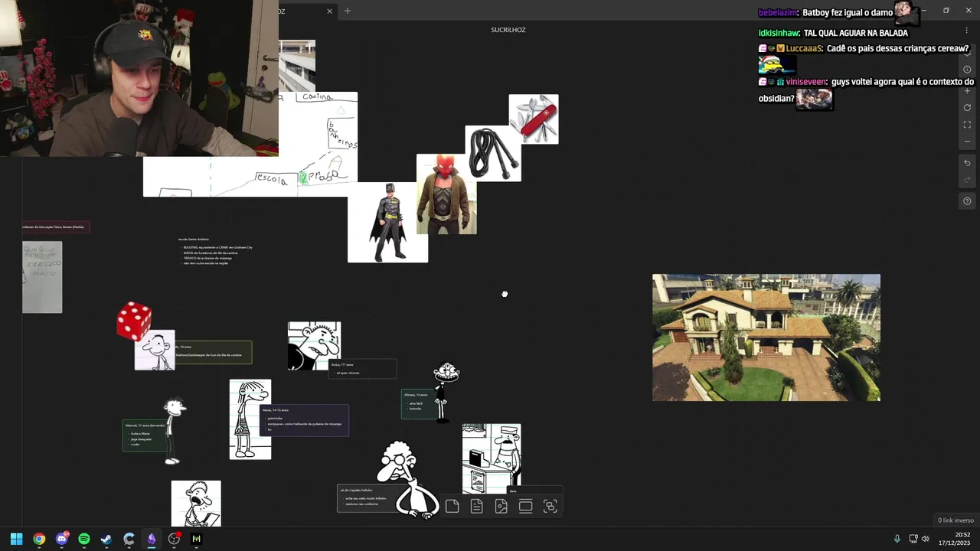Viewport: 980px width, 551px height.
Task: Select the red dice image
Action: [134, 321]
